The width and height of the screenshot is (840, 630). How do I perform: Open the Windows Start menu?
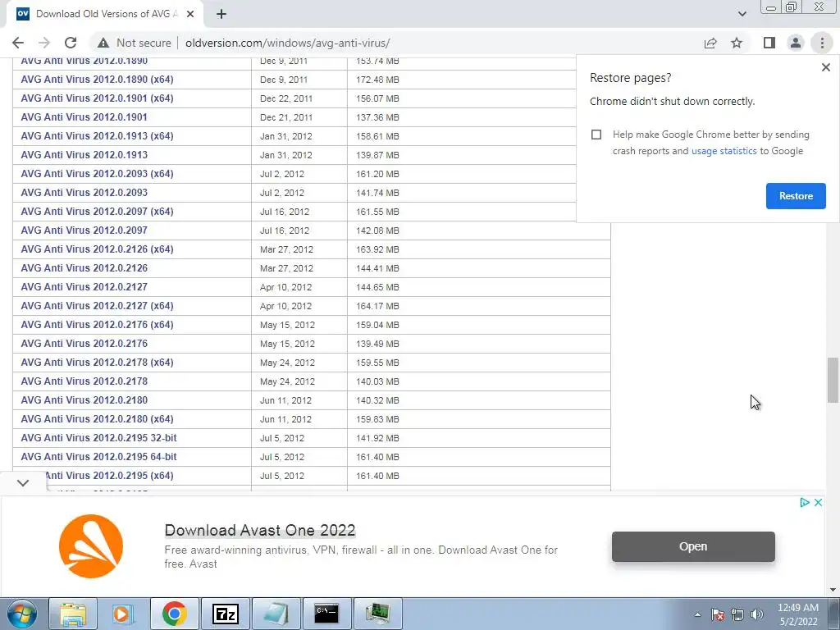click(x=21, y=614)
